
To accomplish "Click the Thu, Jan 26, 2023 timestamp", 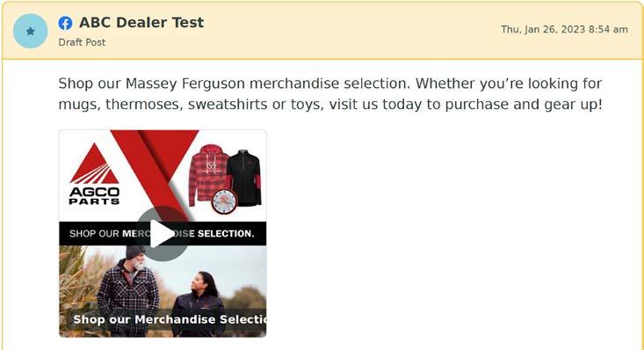I will click(x=564, y=29).
